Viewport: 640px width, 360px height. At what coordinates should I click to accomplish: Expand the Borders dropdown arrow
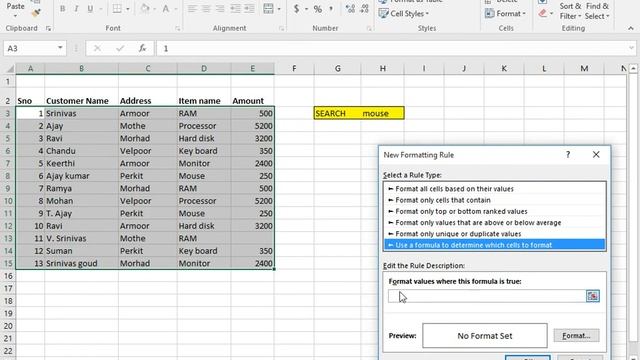[127, 9]
